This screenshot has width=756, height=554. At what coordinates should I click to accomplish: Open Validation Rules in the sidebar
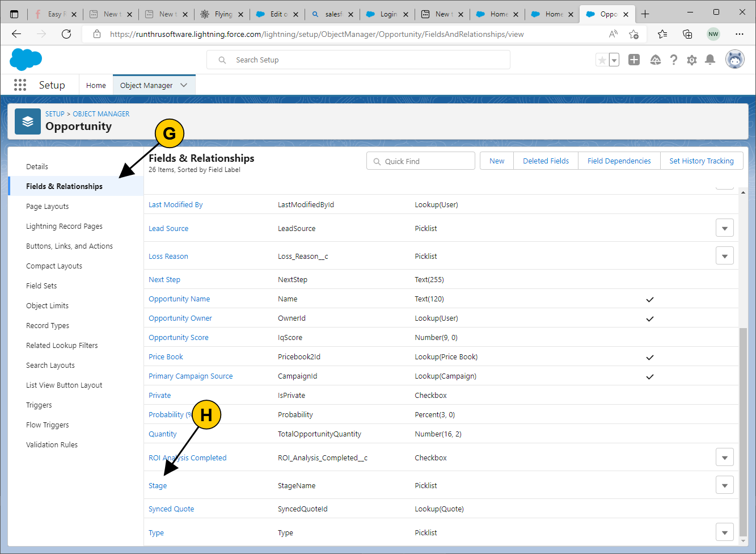tap(52, 445)
